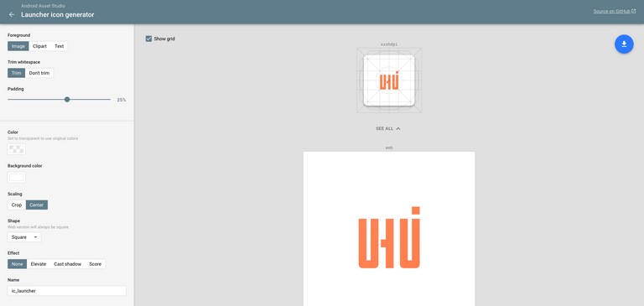This screenshot has width=644, height=306.
Task: Go back with the header arrow
Action: (12, 15)
